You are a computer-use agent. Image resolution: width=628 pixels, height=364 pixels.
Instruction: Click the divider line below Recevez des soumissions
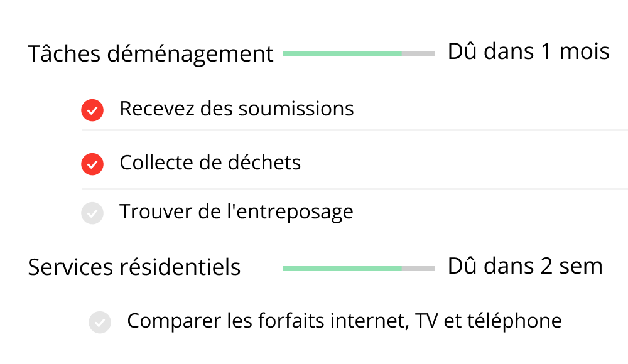(x=354, y=130)
